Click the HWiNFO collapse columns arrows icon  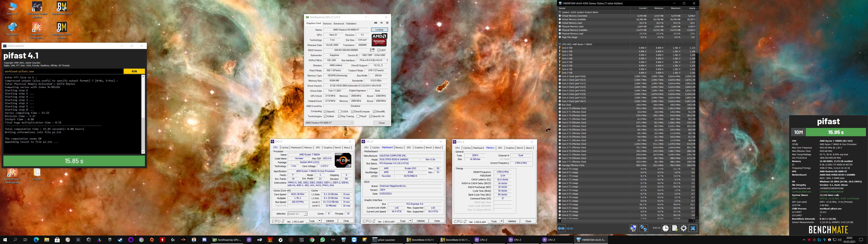(570, 228)
